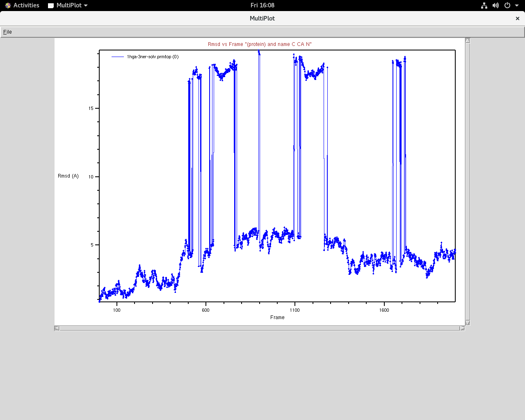Expand the system menu arrow
Viewport: 525px width, 420px height.
(x=517, y=5)
